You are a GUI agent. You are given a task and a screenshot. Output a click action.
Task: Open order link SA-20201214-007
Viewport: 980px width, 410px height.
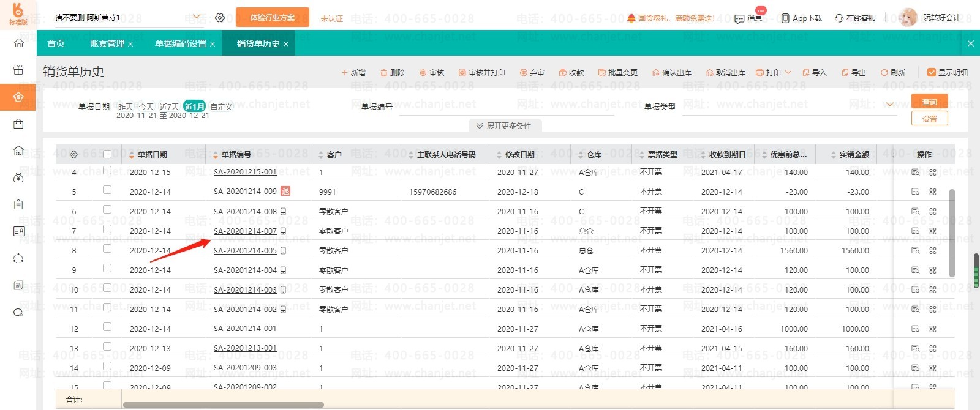tap(245, 231)
